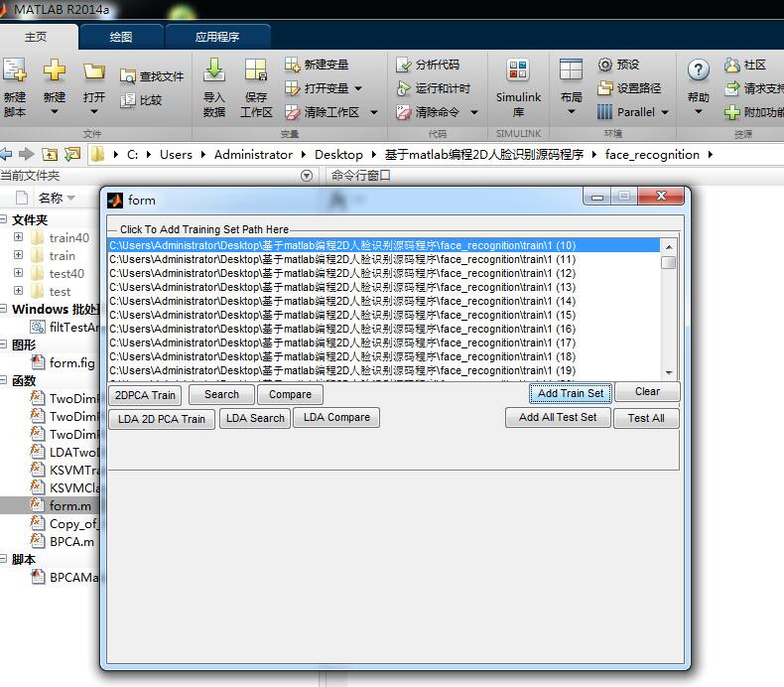Click 清除命令 clear commands icon

403,112
